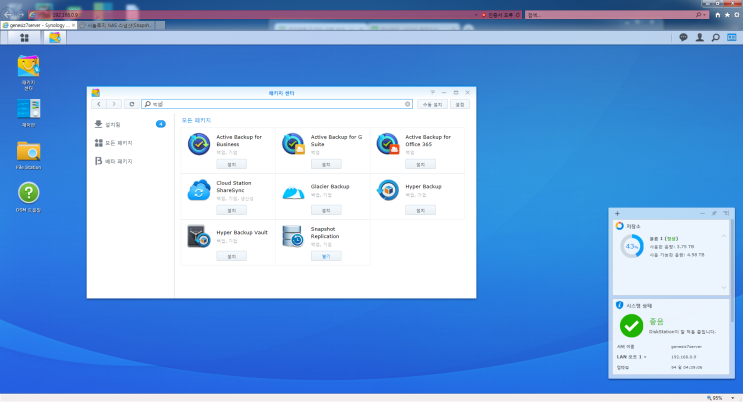Install Active Backup for Business
This screenshot has height=402, width=743.
coord(231,164)
